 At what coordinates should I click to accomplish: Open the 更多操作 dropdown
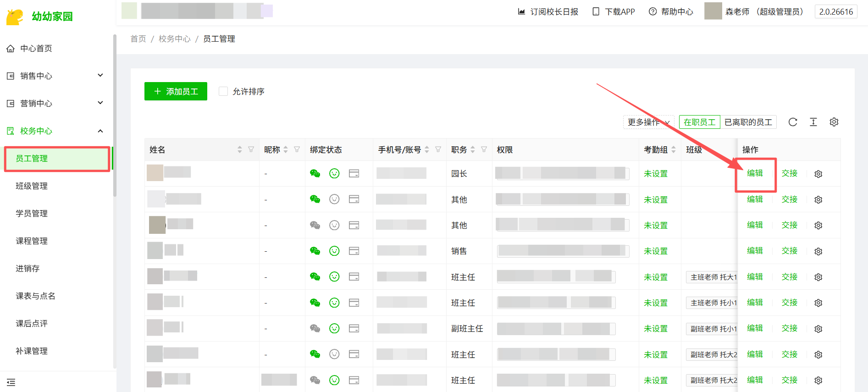click(648, 122)
